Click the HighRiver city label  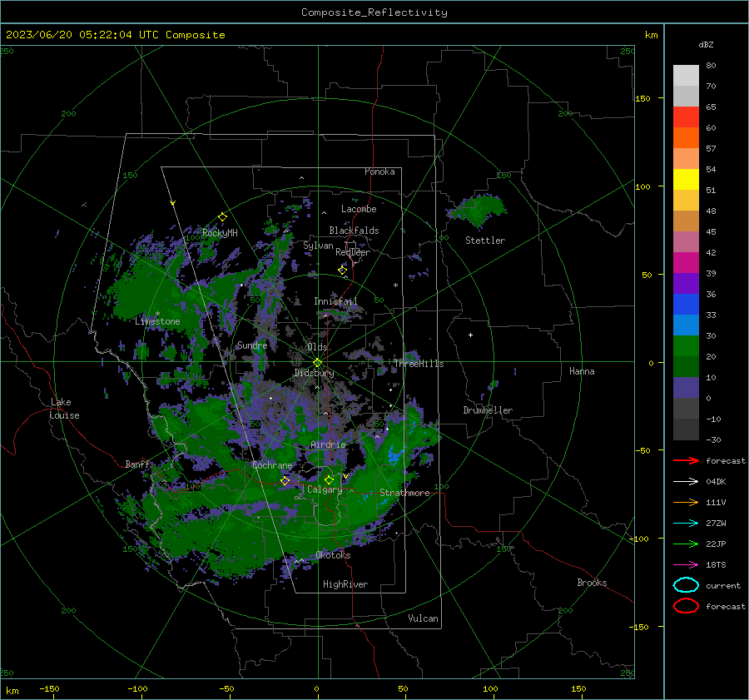(345, 584)
